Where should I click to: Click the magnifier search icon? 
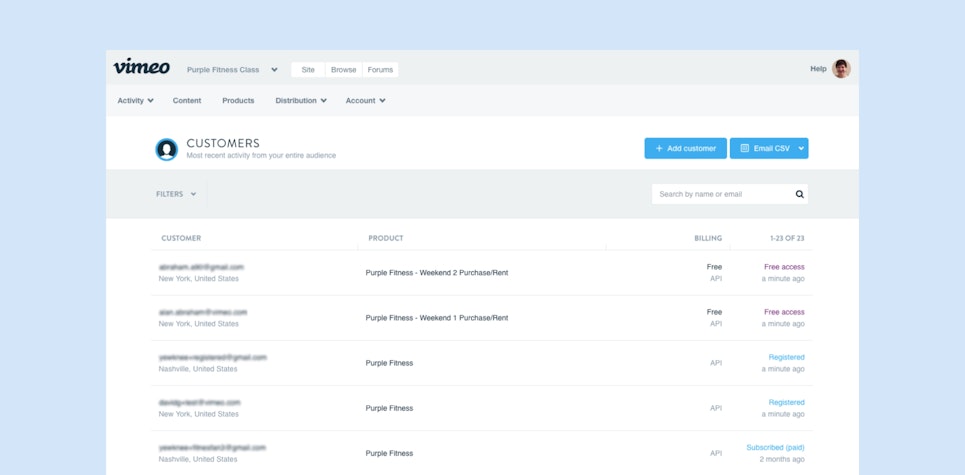click(799, 195)
